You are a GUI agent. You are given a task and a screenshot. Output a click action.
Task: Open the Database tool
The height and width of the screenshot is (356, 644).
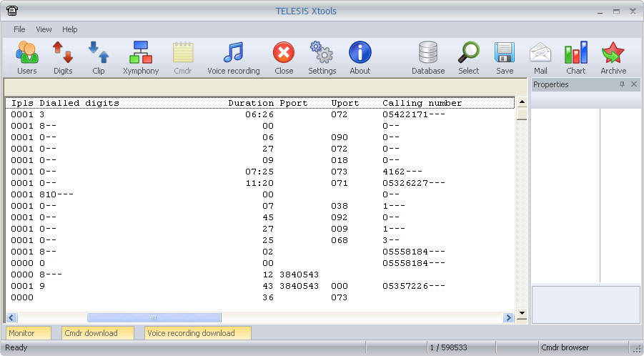428,57
